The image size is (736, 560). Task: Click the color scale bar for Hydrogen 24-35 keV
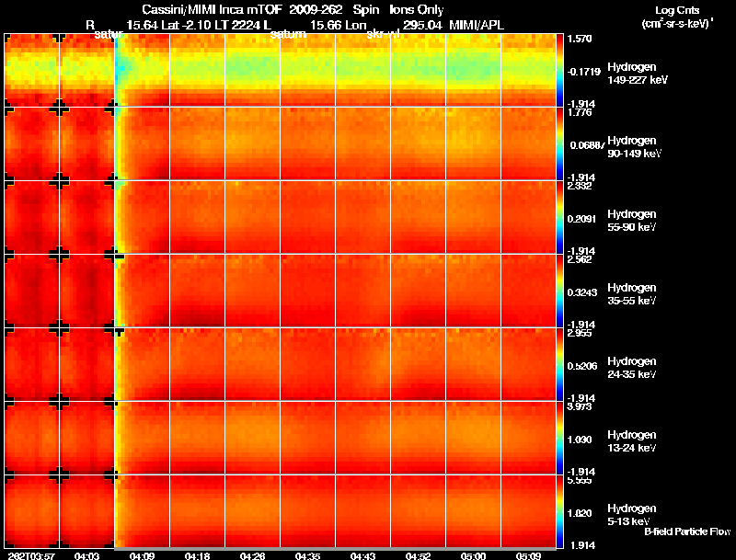(559, 364)
